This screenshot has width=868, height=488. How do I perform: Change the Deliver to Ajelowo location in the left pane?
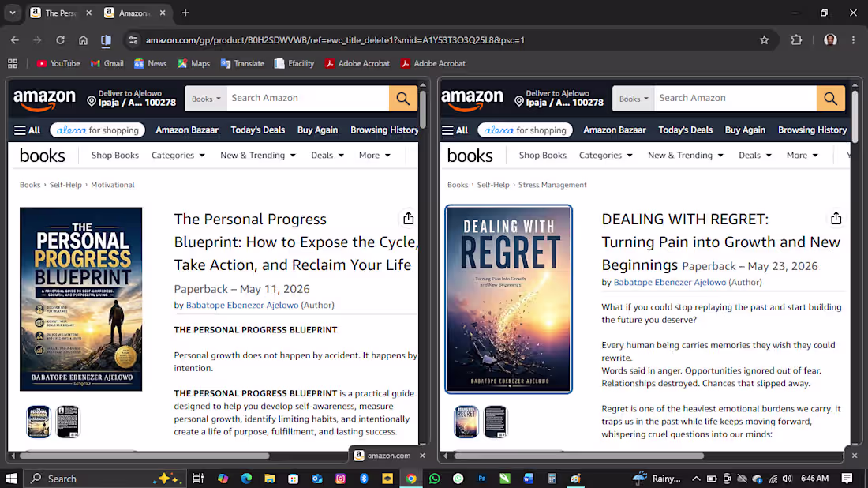[x=131, y=99]
